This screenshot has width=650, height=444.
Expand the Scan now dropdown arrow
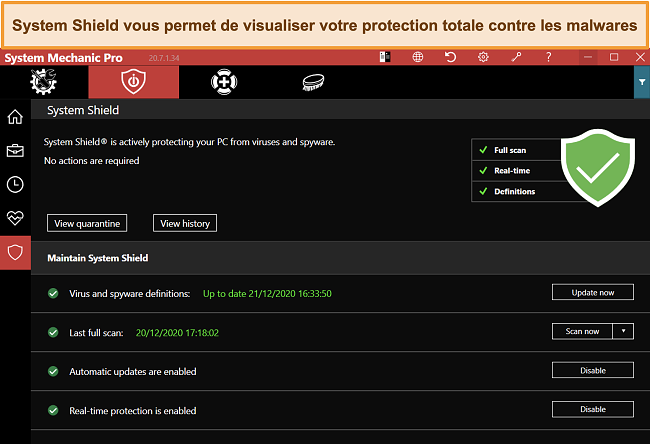click(x=623, y=331)
